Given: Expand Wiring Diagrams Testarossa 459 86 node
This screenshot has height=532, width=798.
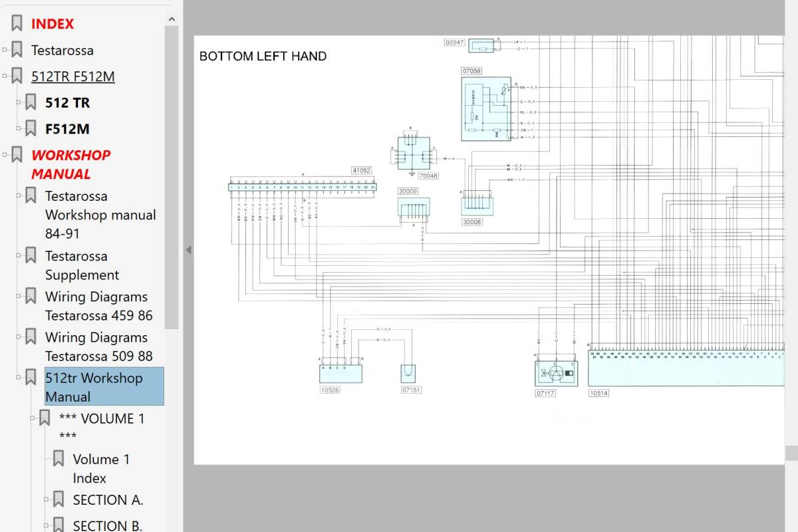Looking at the screenshot, I should pos(19,297).
